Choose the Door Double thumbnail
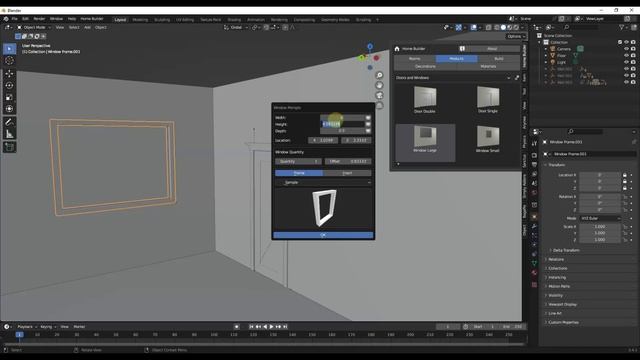640x360 pixels. [425, 100]
